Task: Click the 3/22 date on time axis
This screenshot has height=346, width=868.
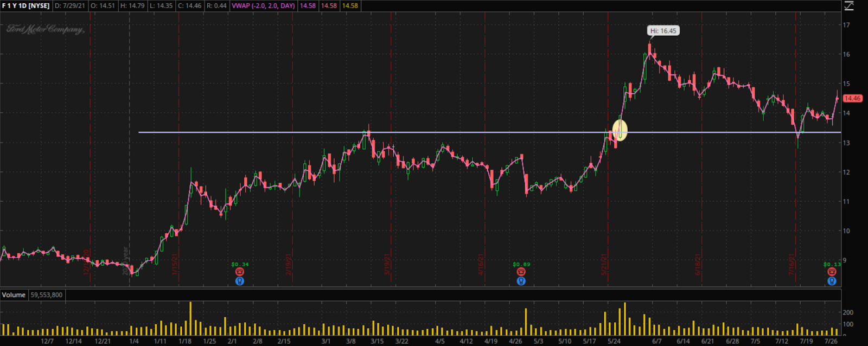Action: point(401,341)
